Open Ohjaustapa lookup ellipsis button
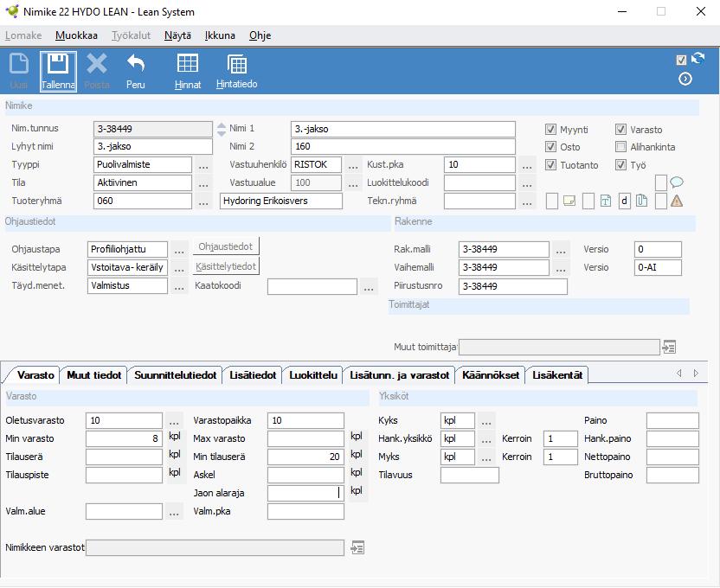 179,250
